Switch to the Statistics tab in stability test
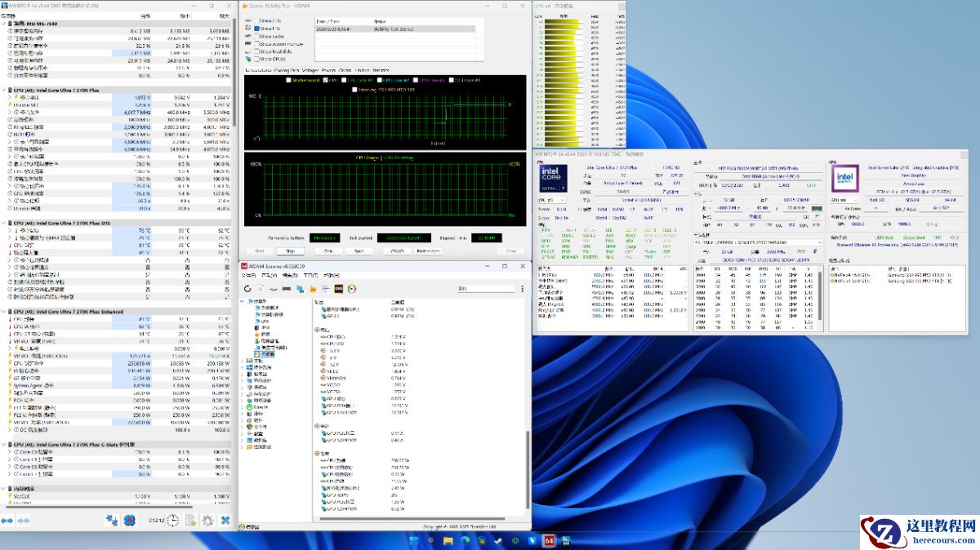 point(381,70)
